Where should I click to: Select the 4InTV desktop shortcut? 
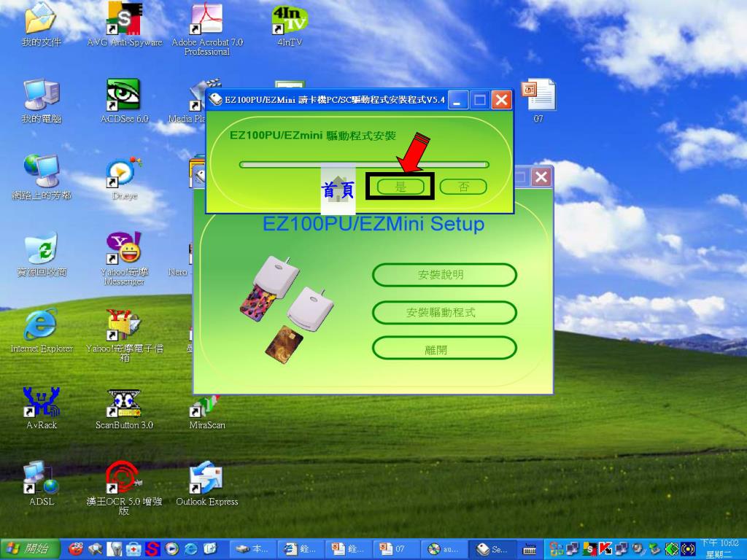click(290, 25)
